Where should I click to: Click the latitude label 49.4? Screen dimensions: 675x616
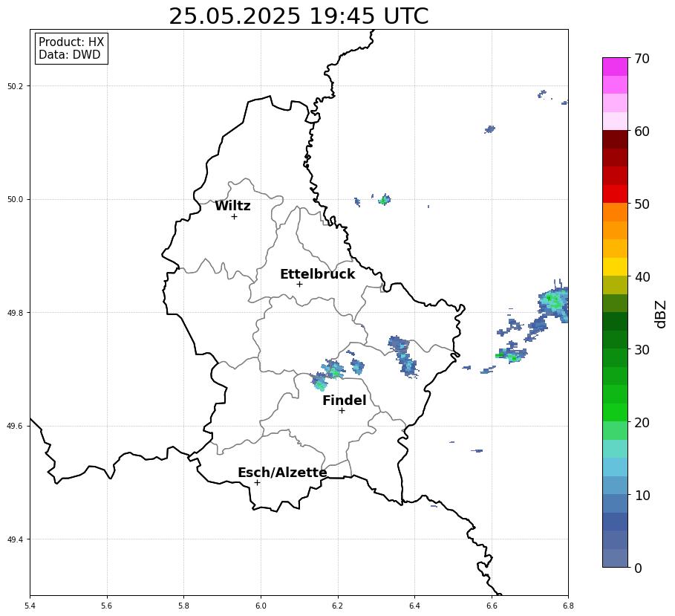coord(14,539)
